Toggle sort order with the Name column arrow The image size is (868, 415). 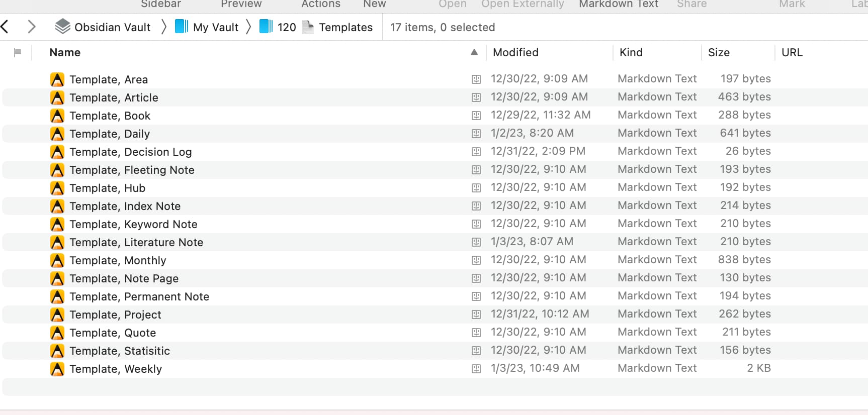[x=474, y=52]
